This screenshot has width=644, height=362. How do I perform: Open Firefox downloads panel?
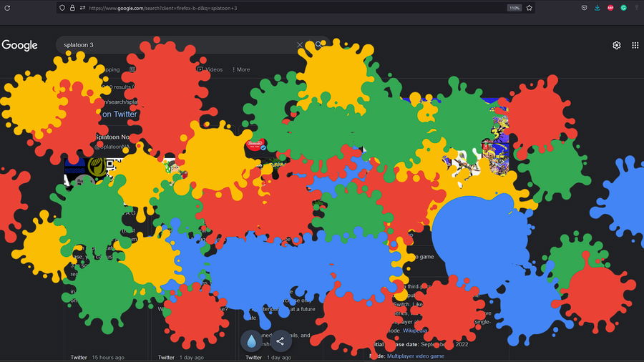pos(597,8)
